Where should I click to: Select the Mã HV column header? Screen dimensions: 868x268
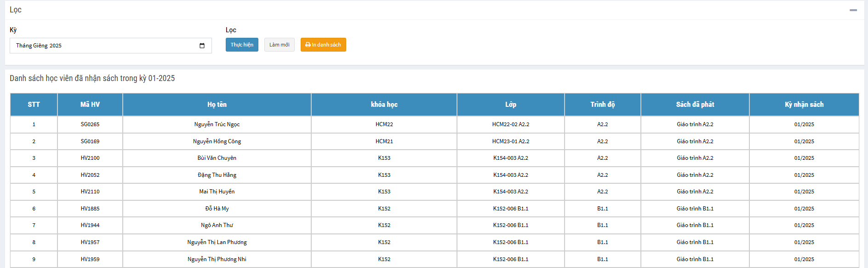[90, 105]
